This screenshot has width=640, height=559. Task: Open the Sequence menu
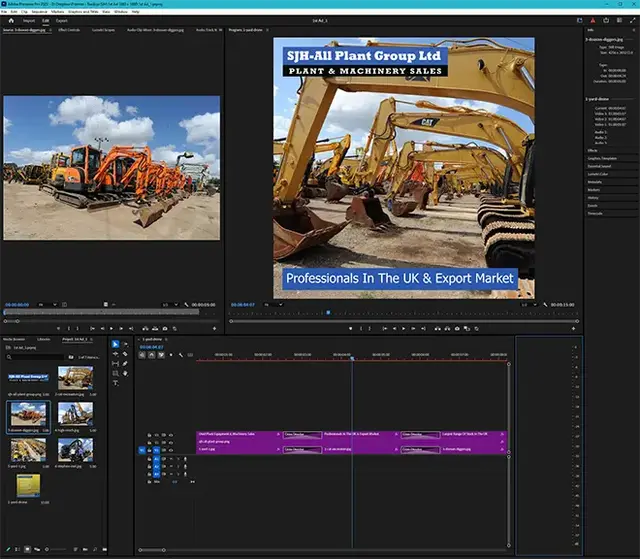pyautogui.click(x=39, y=12)
